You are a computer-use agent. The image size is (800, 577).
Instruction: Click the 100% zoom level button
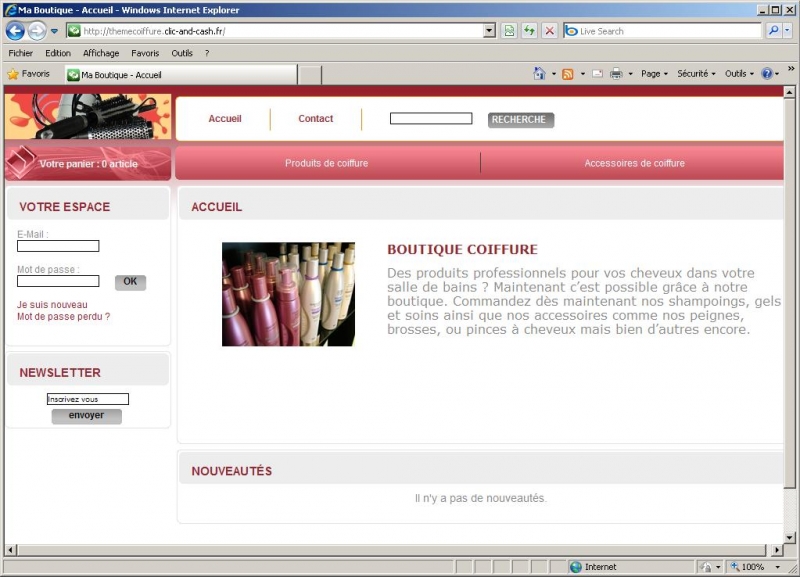click(747, 567)
